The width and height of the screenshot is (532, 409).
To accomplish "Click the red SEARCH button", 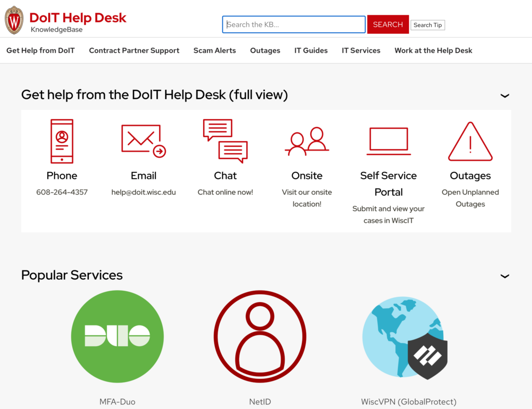I will coord(388,24).
